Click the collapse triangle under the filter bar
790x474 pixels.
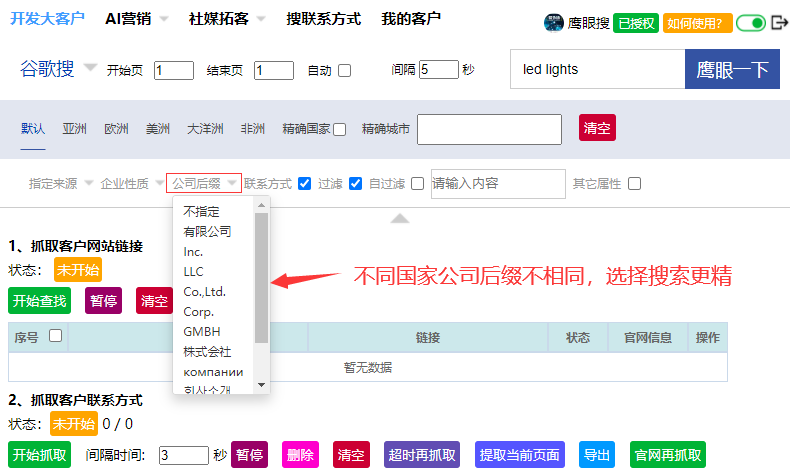point(399,217)
